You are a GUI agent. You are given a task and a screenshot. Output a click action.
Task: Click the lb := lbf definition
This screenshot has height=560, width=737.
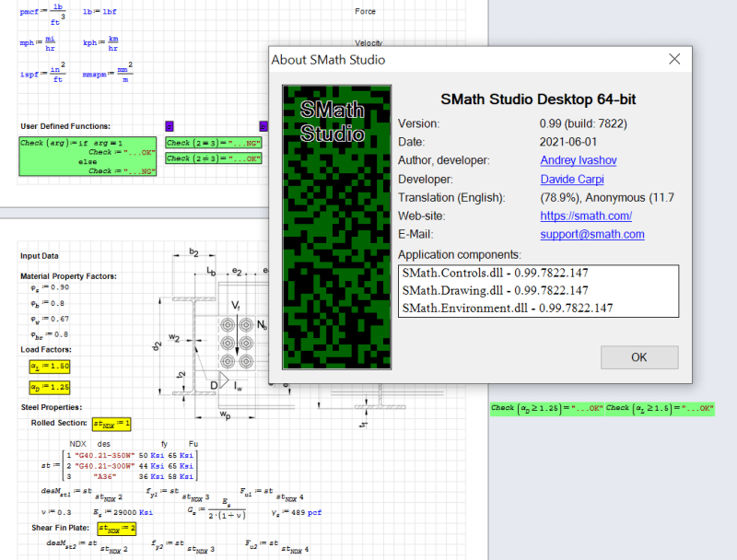(x=99, y=12)
